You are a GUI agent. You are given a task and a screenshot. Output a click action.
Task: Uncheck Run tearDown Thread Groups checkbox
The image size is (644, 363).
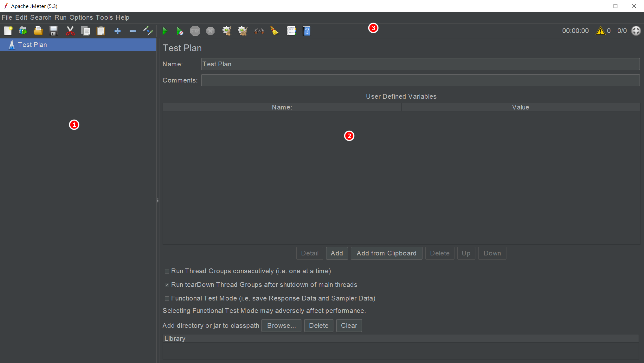click(x=167, y=285)
